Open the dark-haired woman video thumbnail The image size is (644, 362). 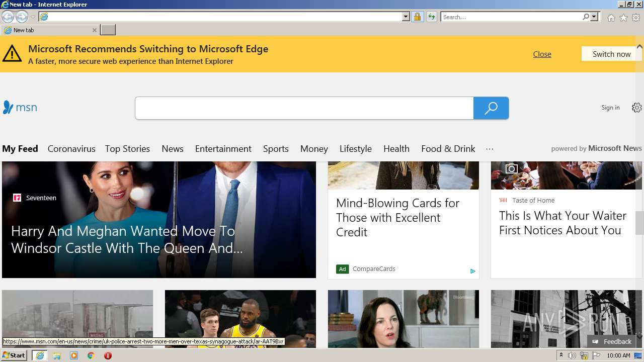click(404, 319)
